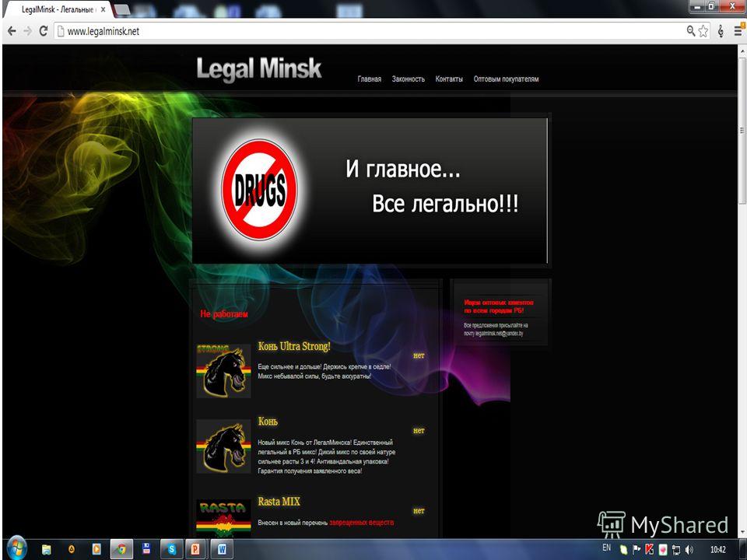Open the Законность menu item

click(x=409, y=79)
